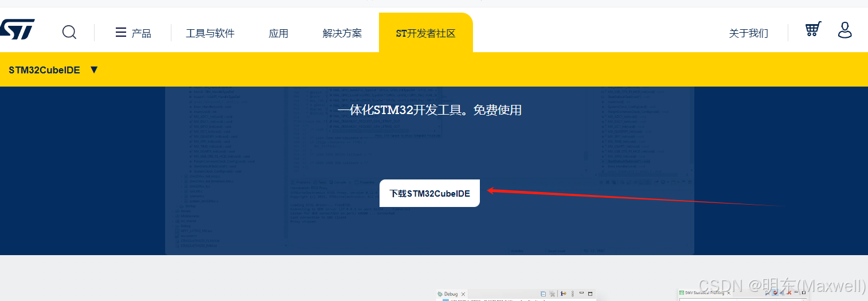Open the 解决方案 menu
868x301 pixels.
pos(342,33)
